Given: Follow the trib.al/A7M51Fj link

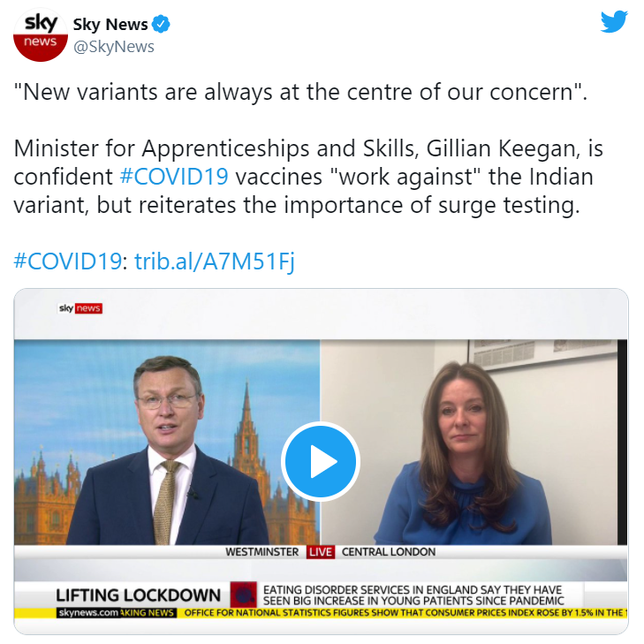Looking at the screenshot, I should 215,261.
